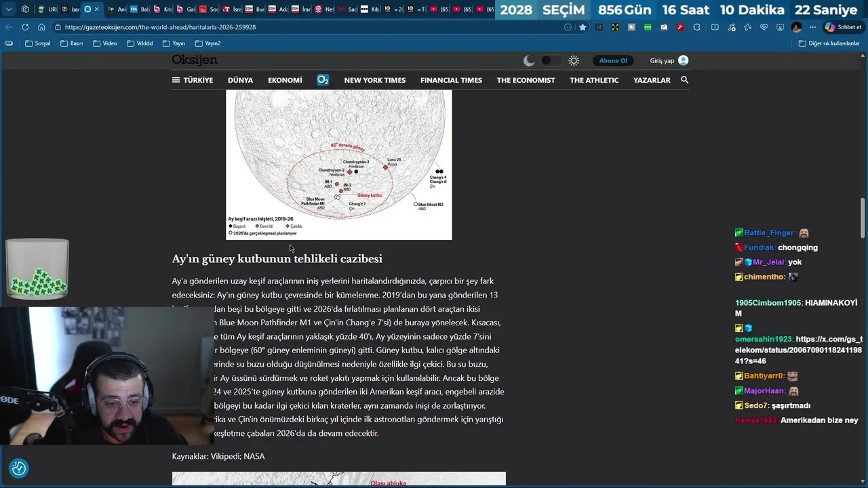Click the Oksijen site logo
Image resolution: width=868 pixels, height=488 pixels.
pos(195,60)
